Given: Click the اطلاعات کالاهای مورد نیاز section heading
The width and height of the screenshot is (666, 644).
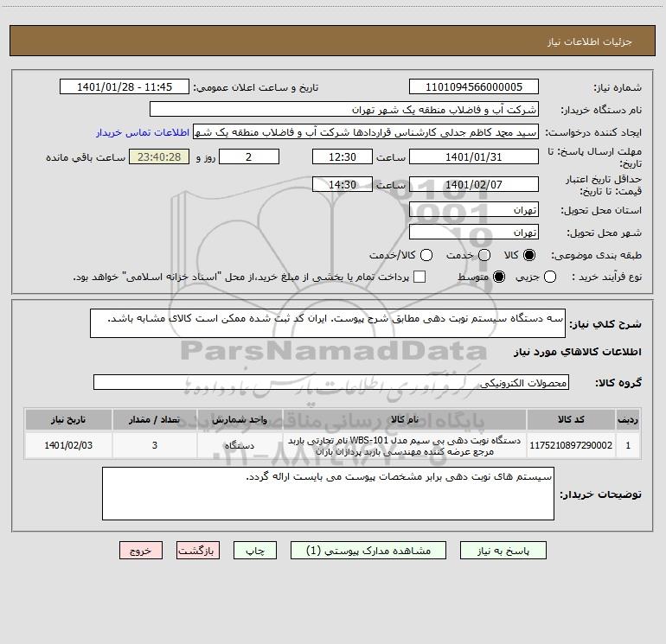Looking at the screenshot, I should point(578,352).
